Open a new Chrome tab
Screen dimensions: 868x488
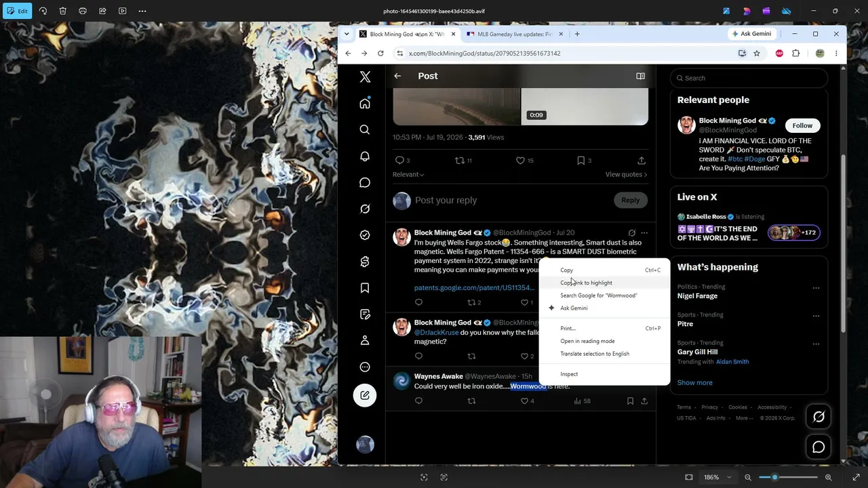[577, 34]
